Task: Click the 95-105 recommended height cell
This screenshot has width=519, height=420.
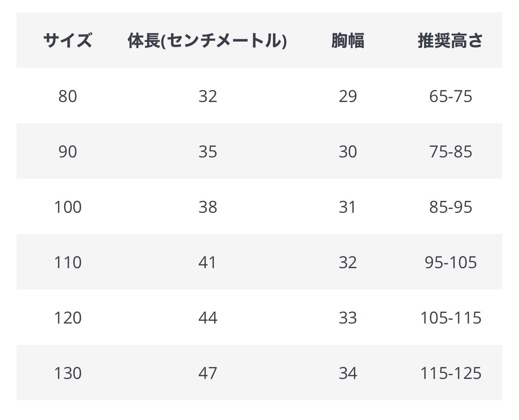Action: [x=450, y=262]
